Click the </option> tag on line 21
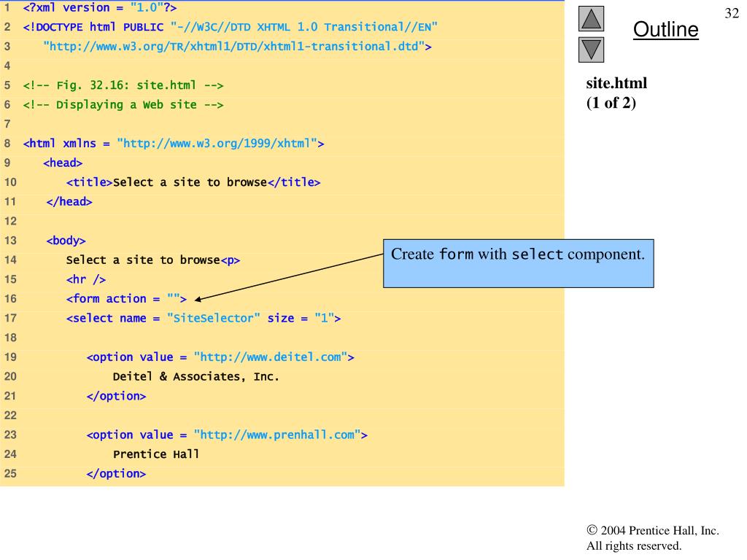 click(116, 396)
